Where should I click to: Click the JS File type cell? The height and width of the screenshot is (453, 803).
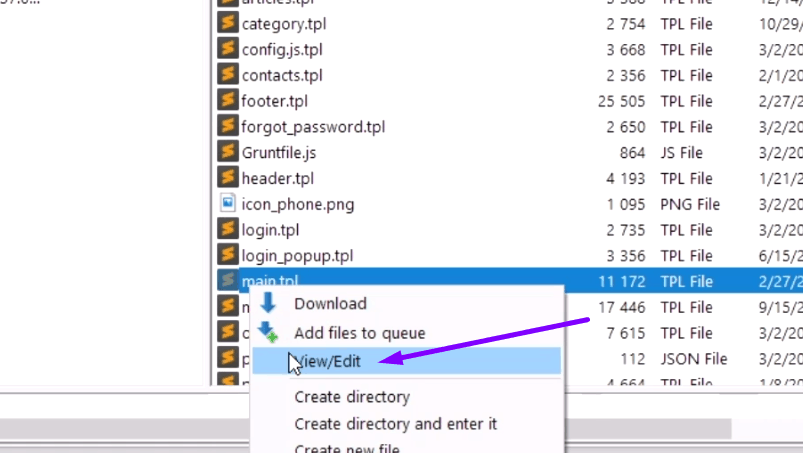pyautogui.click(x=681, y=153)
